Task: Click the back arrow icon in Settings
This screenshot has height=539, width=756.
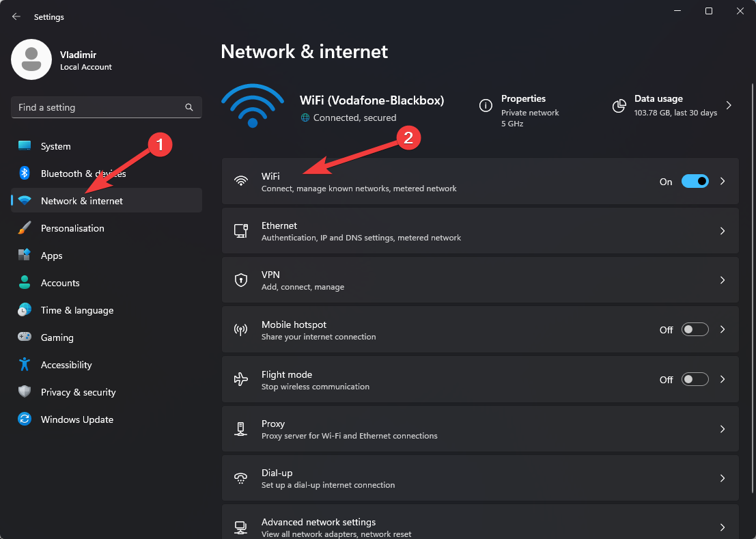Action: coord(16,16)
